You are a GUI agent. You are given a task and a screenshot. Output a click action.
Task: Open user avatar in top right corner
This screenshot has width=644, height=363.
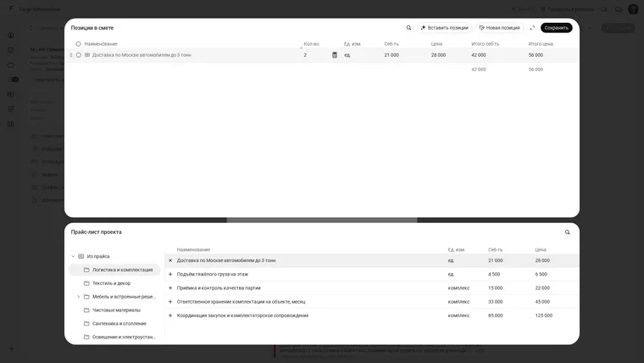point(633,9)
